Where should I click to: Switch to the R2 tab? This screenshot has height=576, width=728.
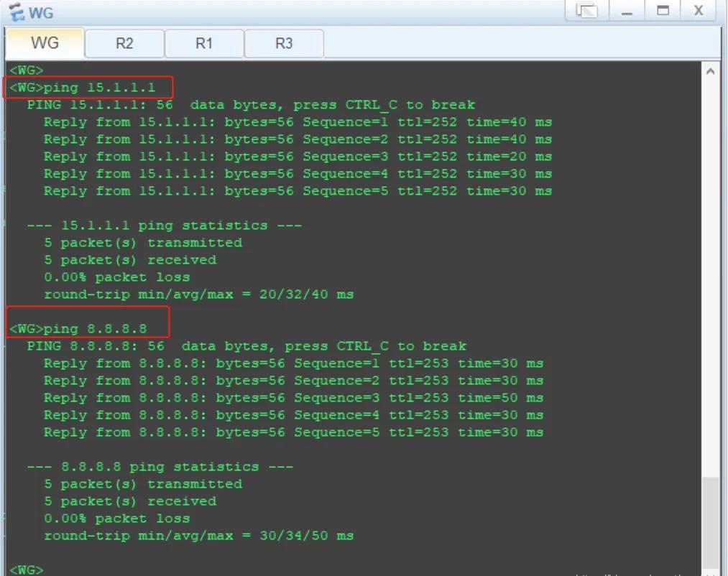pyautogui.click(x=124, y=44)
